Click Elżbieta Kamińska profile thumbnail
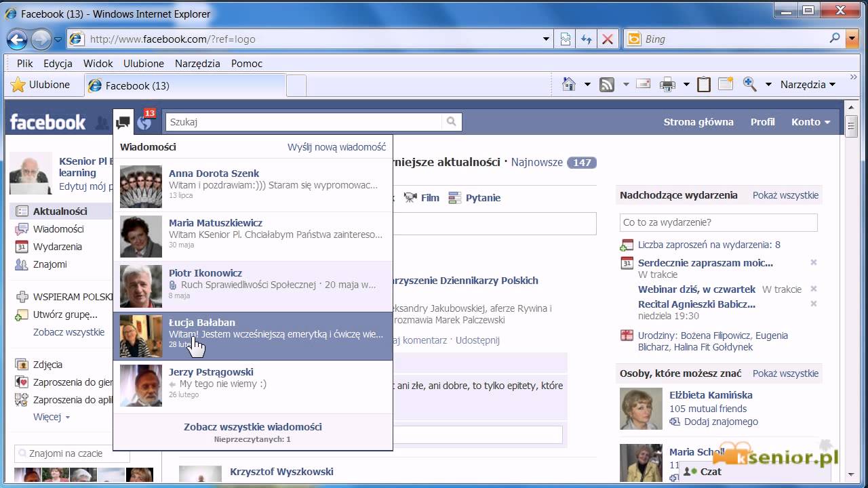This screenshot has height=488, width=868. pos(641,409)
